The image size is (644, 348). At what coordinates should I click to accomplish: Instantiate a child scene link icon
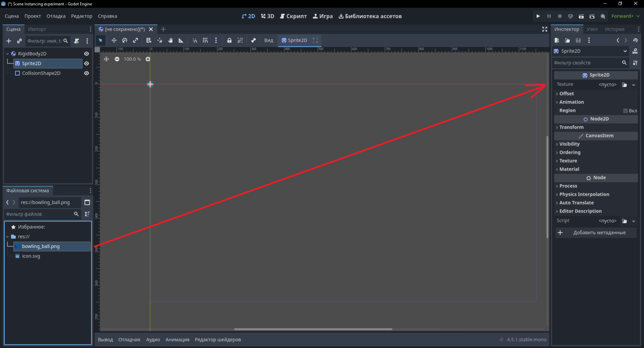(x=19, y=41)
